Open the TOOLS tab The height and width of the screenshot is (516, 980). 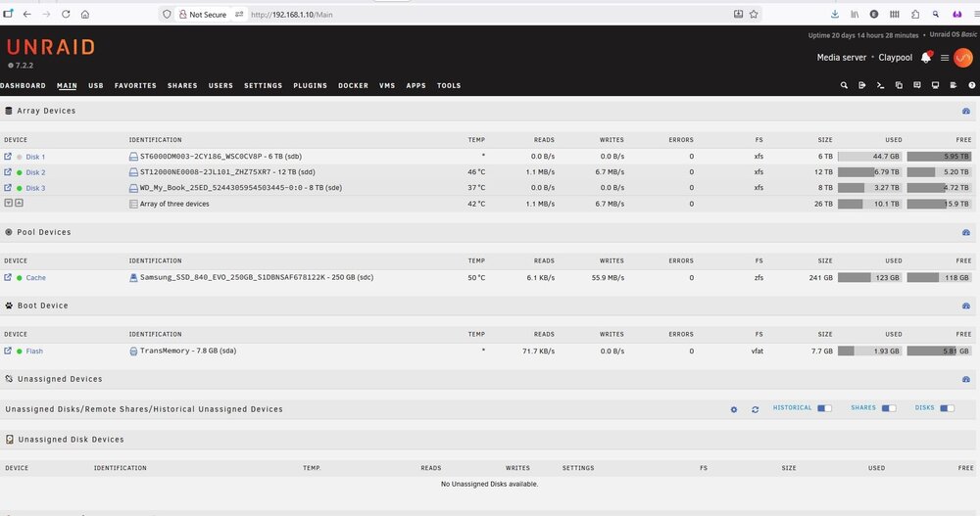pyautogui.click(x=449, y=85)
